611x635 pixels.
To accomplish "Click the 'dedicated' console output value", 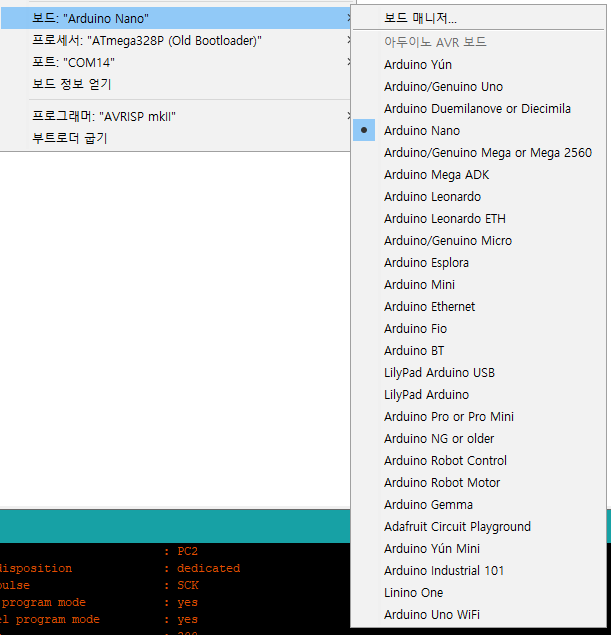I will [x=209, y=568].
